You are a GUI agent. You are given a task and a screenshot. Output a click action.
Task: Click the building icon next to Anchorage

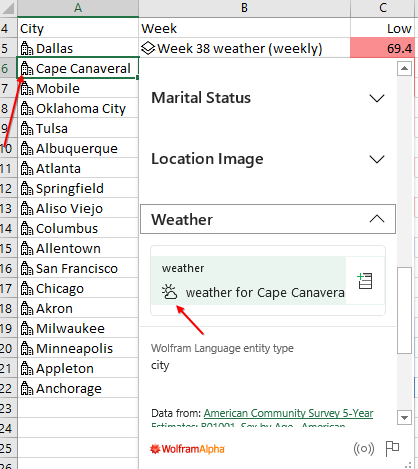tap(27, 388)
